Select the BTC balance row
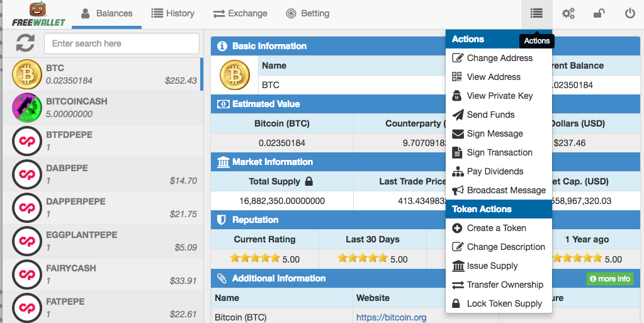644x323 pixels. [103, 74]
